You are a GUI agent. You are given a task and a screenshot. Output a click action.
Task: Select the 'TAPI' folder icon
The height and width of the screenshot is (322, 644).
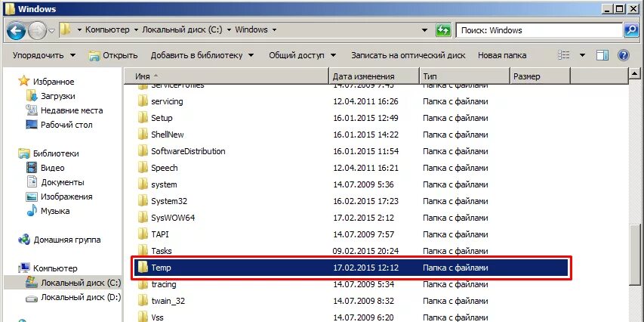pos(143,234)
